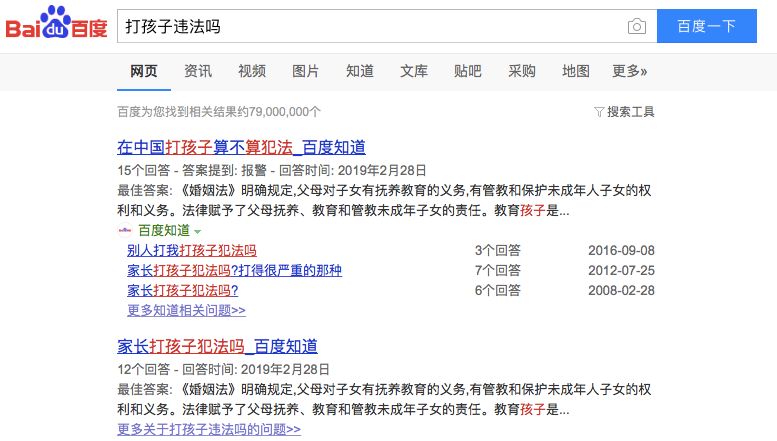
Task: Click the camera image search icon
Action: [x=636, y=27]
